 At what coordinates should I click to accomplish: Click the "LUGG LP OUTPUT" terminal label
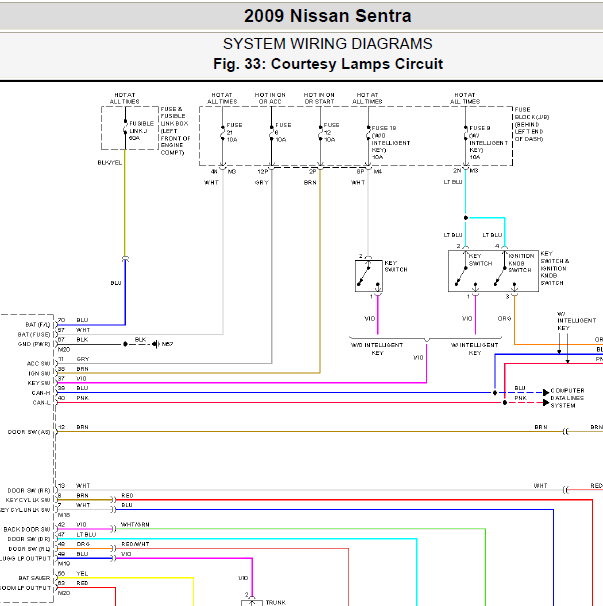tap(25, 558)
